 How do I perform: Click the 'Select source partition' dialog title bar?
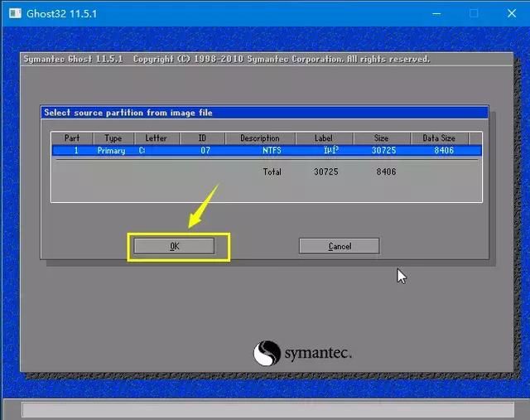(265, 113)
